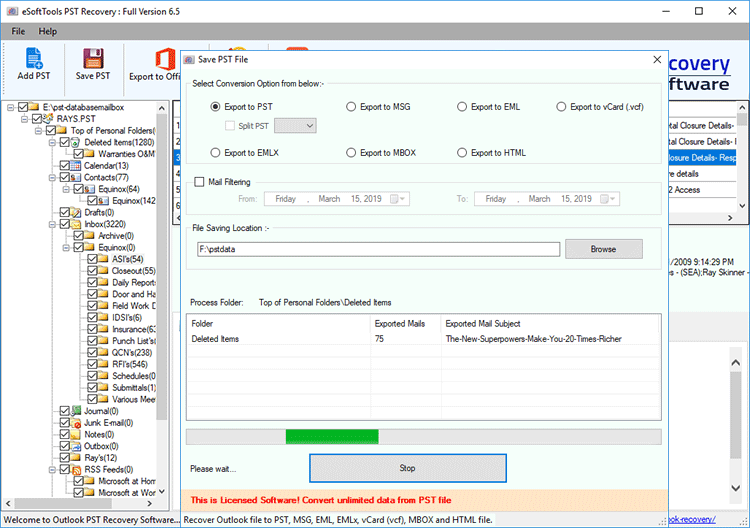Click the RAYS.PST file icon

coord(48,118)
